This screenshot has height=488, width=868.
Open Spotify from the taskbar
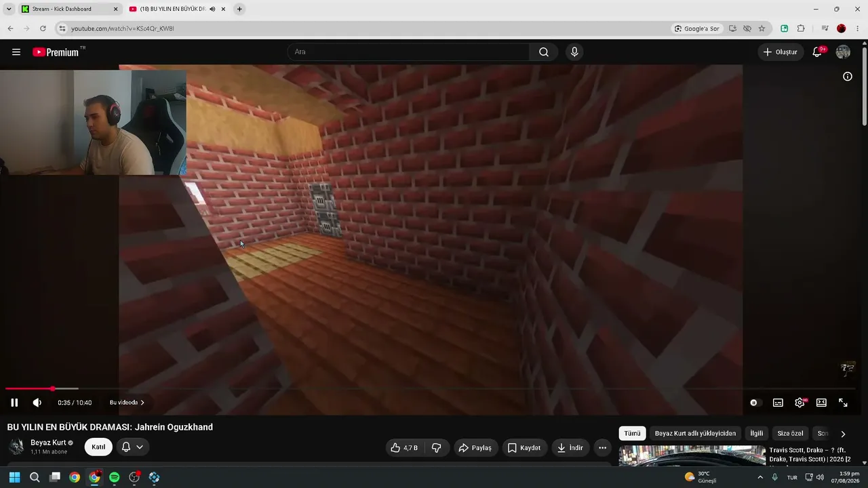[115, 477]
